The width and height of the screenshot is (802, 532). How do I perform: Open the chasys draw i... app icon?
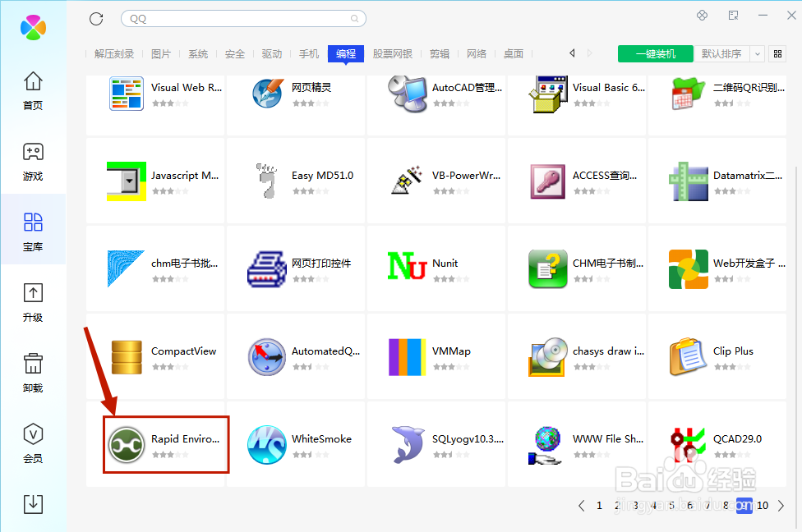click(x=548, y=357)
